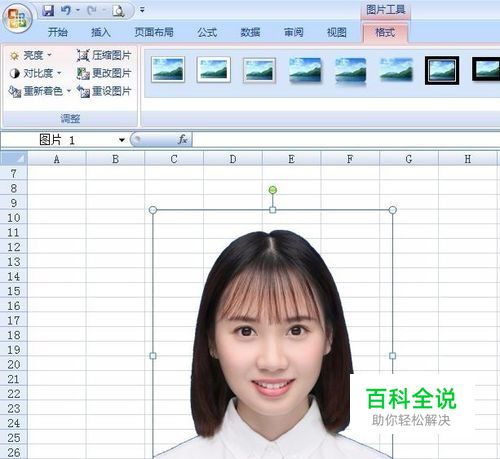Click the 亮度 sun icon

[14, 55]
